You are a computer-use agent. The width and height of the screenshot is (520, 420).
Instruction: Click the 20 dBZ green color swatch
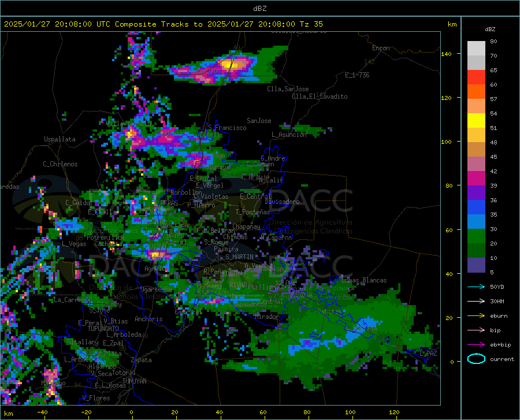pos(476,236)
